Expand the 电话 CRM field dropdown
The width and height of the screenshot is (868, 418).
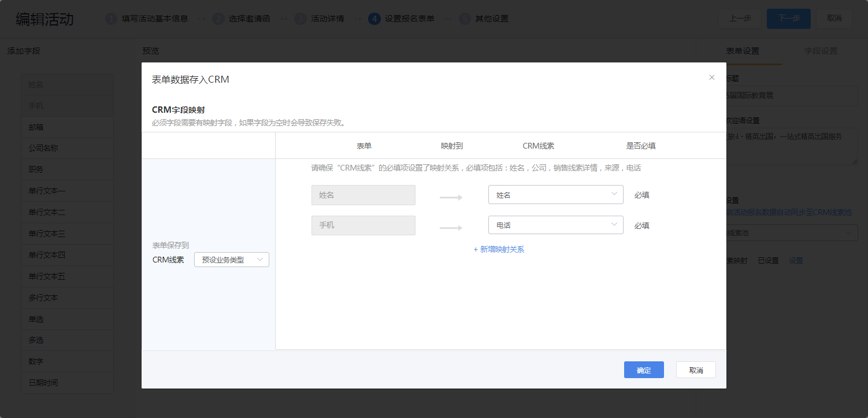(555, 225)
